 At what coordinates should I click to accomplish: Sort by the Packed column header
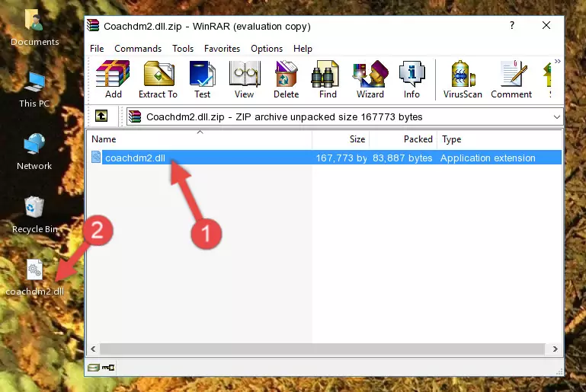coord(403,139)
